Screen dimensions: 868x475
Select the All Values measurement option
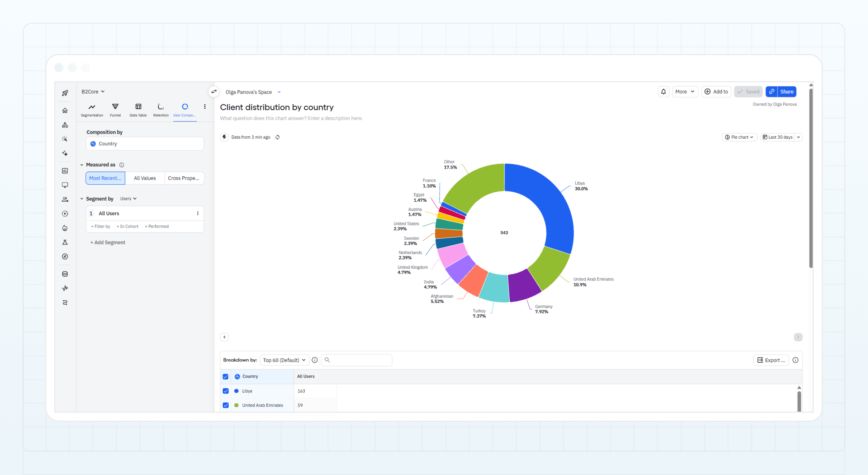tap(145, 178)
